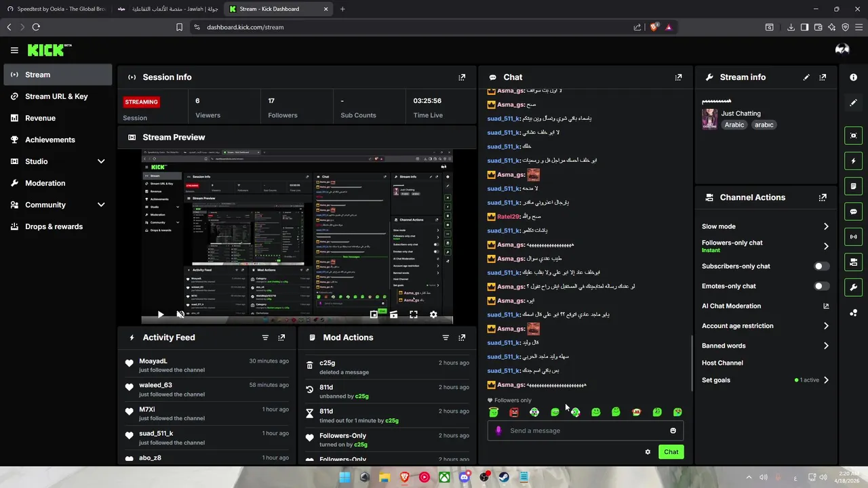Toggle Emotes-only chat switch
This screenshot has height=488, width=868.
821,286
